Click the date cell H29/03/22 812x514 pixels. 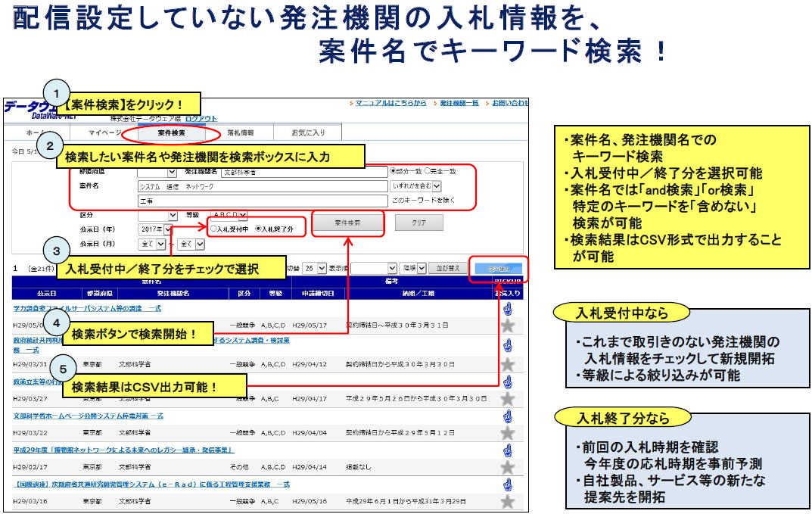pyautogui.click(x=30, y=433)
